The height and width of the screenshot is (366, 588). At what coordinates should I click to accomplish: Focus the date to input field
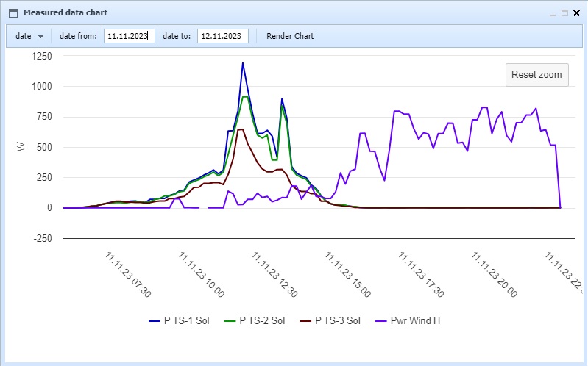(223, 36)
